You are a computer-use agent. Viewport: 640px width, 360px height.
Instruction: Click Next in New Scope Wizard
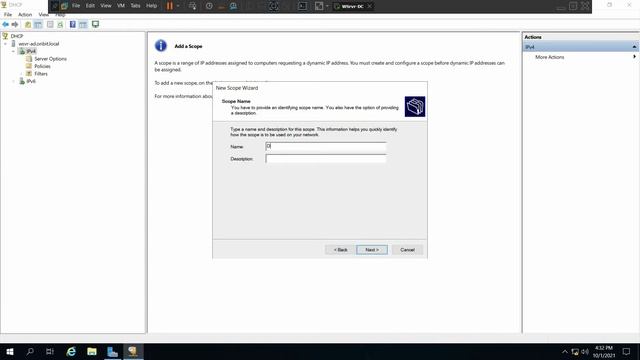372,249
